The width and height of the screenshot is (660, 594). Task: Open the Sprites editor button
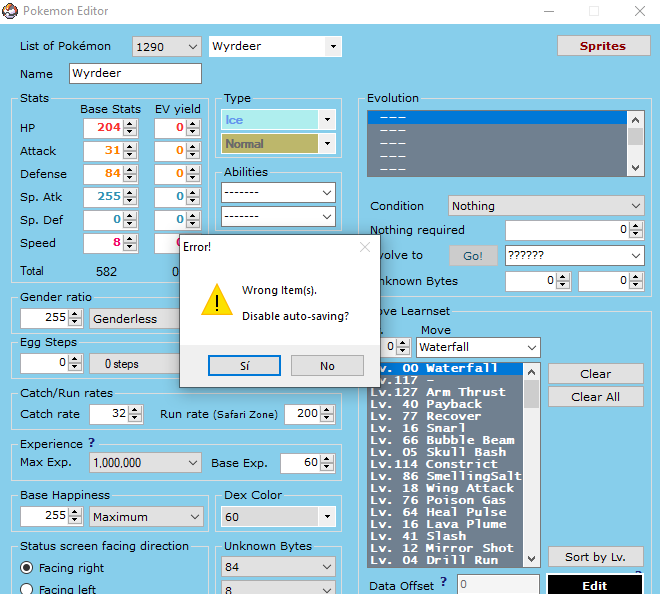[602, 46]
